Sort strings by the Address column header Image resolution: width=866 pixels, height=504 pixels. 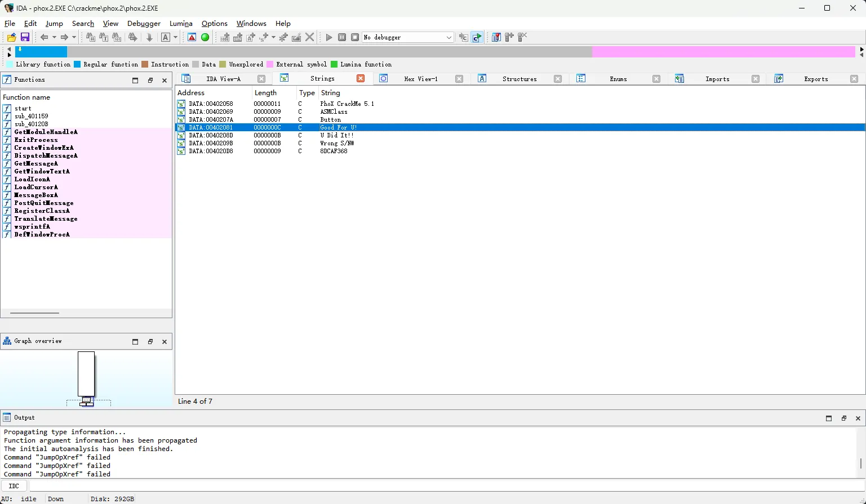coord(214,93)
